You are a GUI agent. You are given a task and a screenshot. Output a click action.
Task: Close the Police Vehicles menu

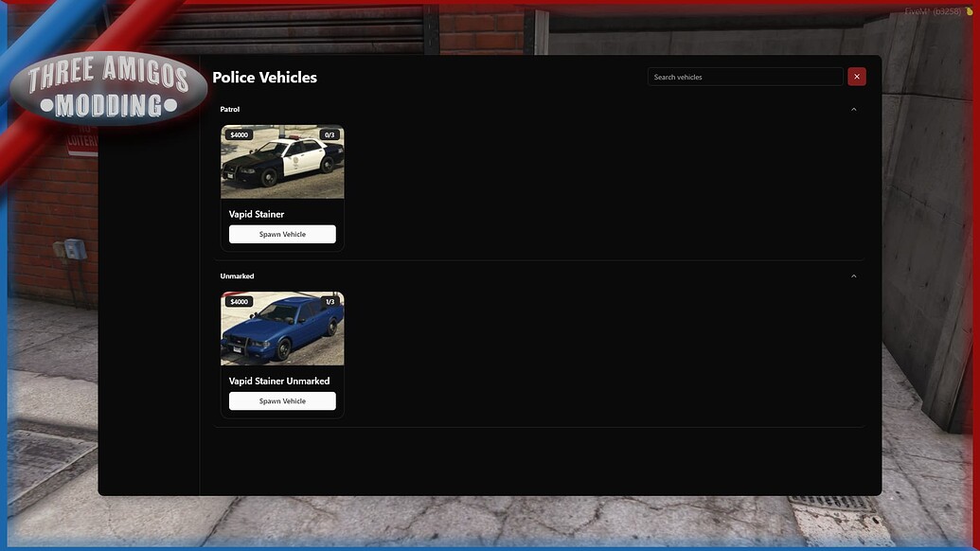click(856, 76)
